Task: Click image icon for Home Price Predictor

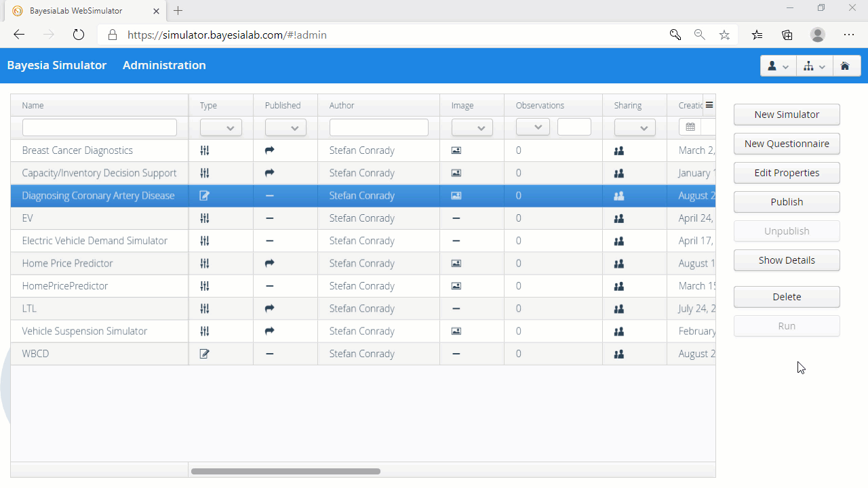Action: click(x=456, y=263)
